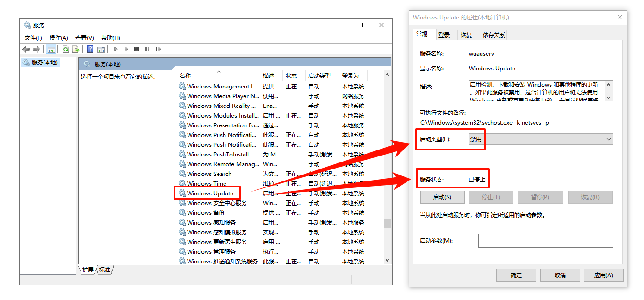Click gear icon beside Windows 感知服务
Image resolution: width=644 pixels, height=300 pixels.
(182, 222)
